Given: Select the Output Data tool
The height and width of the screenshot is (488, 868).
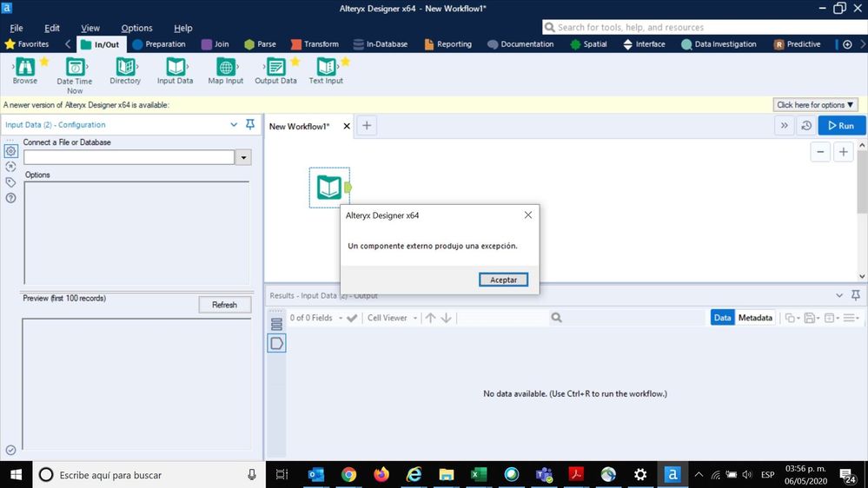Looking at the screenshot, I should tap(275, 67).
